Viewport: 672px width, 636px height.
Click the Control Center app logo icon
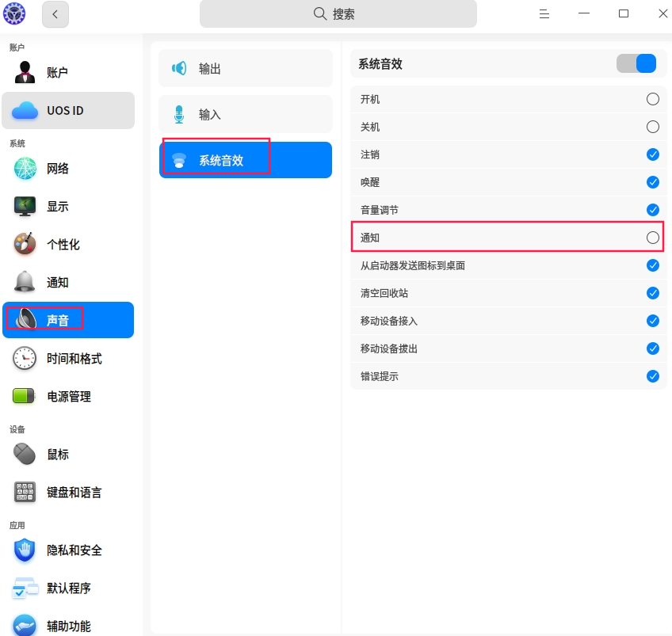click(14, 13)
